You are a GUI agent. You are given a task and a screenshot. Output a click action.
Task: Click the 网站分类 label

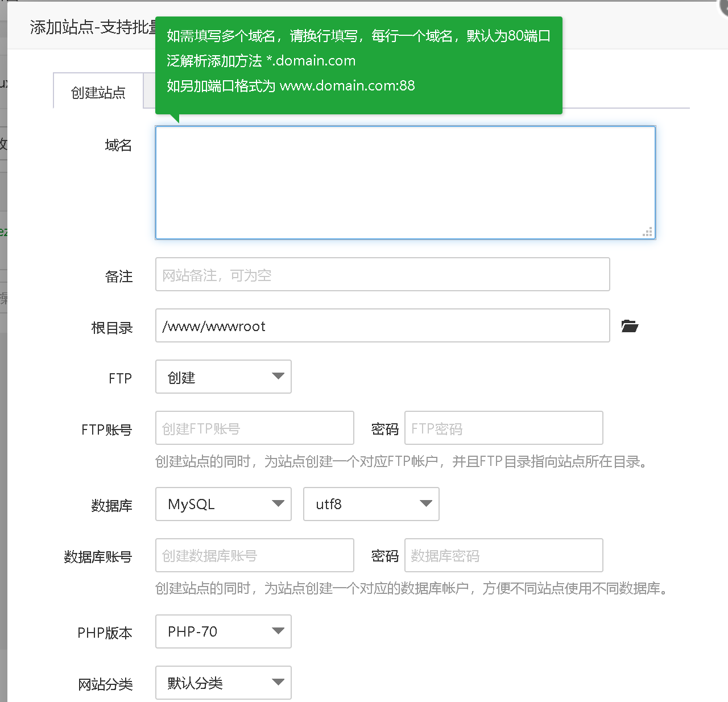coord(105,684)
